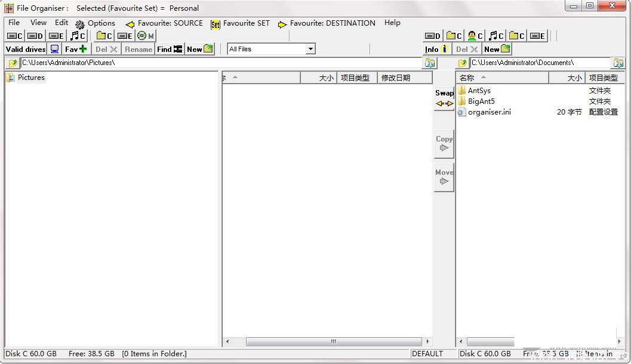
Task: Open the File menu
Action: (x=14, y=23)
